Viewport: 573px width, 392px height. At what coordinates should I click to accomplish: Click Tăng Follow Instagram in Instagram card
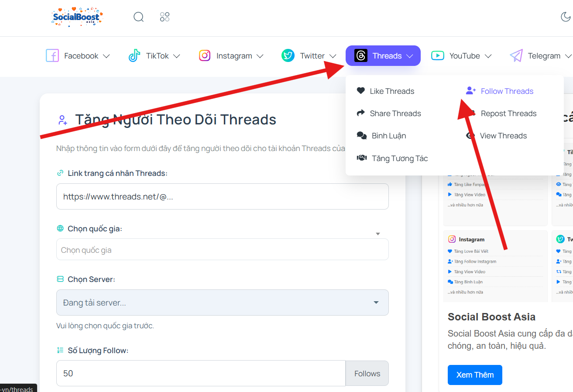coord(475,261)
